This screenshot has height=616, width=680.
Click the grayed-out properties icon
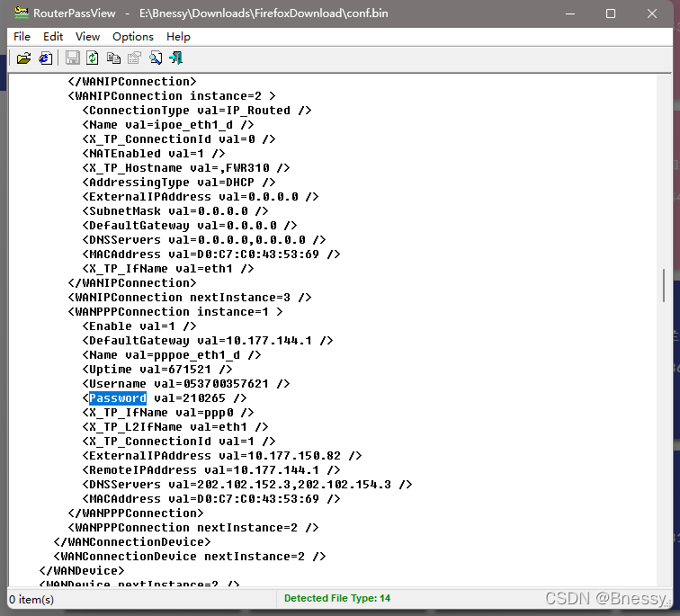(x=134, y=58)
